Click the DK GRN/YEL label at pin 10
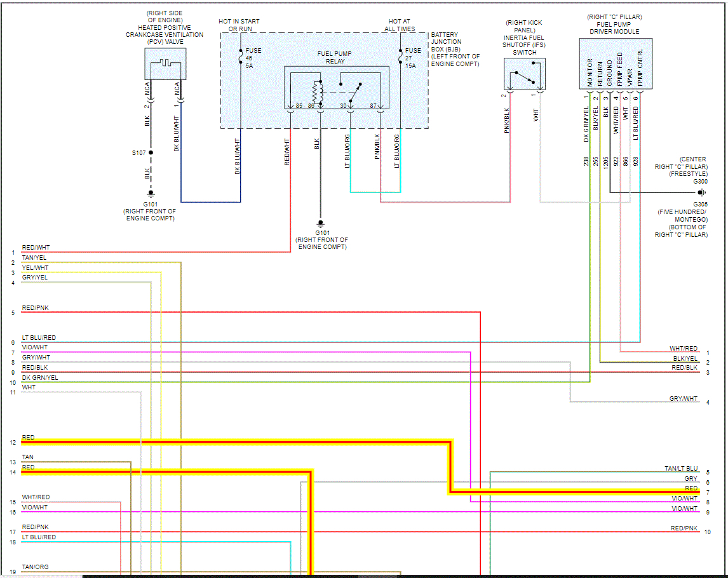The image size is (728, 578). (x=40, y=377)
